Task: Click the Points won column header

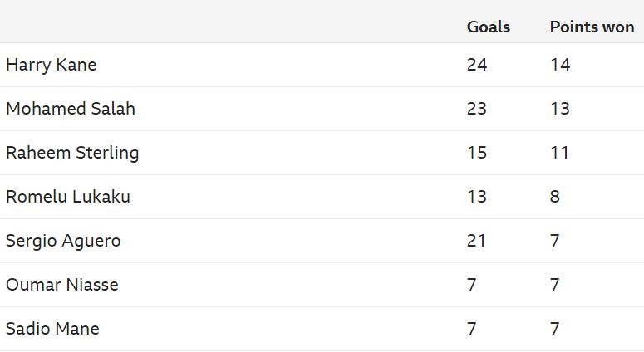Action: tap(592, 27)
